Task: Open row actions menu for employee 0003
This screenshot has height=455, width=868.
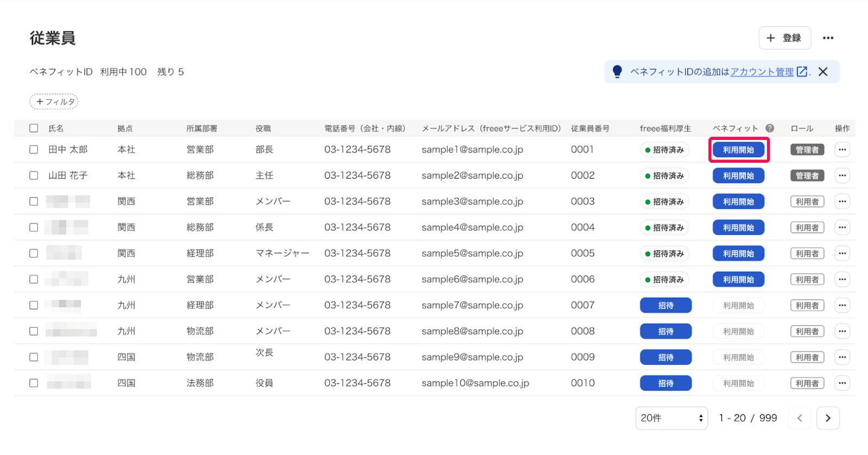Action: [842, 202]
